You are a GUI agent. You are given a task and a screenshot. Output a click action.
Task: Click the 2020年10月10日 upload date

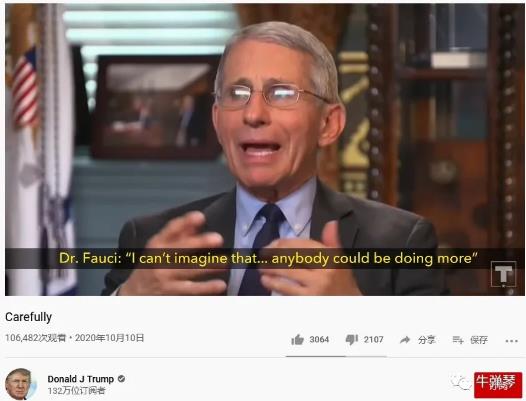point(109,338)
